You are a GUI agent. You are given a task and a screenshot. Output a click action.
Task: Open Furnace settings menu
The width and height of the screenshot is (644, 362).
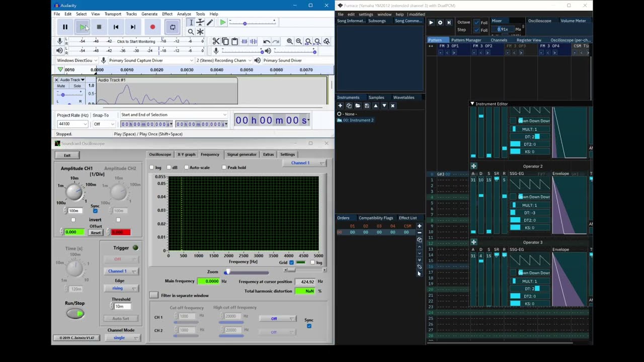tap(366, 14)
